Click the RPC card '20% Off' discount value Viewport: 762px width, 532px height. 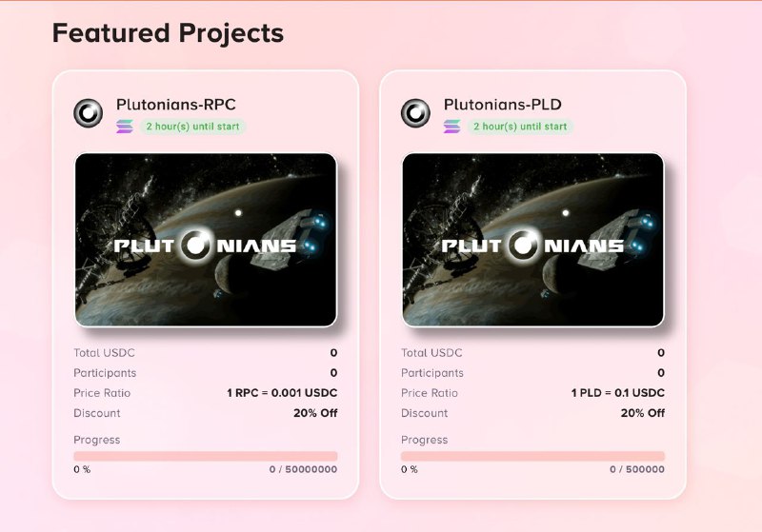[x=315, y=413]
